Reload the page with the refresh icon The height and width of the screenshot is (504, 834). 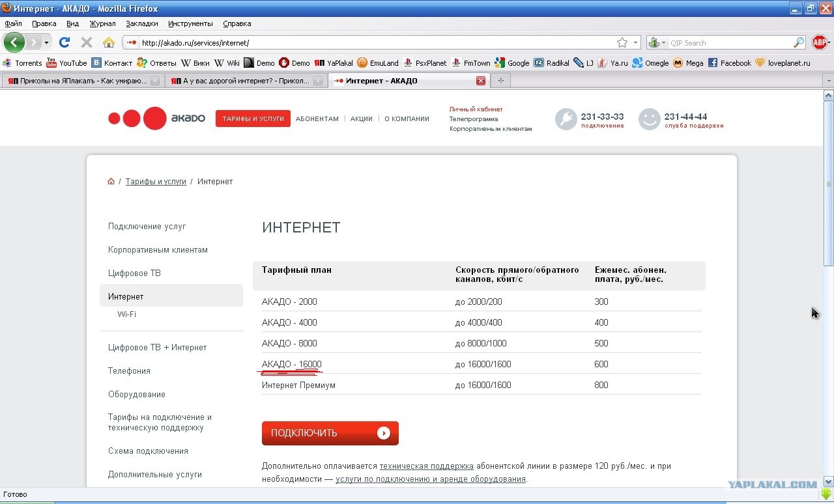64,42
